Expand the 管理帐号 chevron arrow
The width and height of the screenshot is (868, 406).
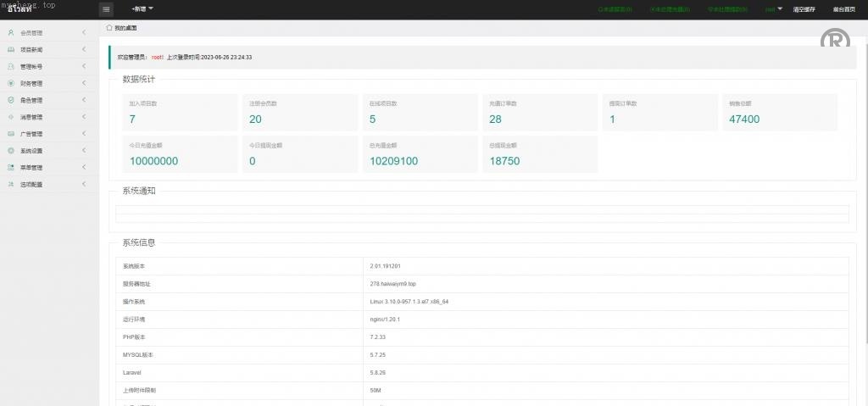(x=84, y=66)
